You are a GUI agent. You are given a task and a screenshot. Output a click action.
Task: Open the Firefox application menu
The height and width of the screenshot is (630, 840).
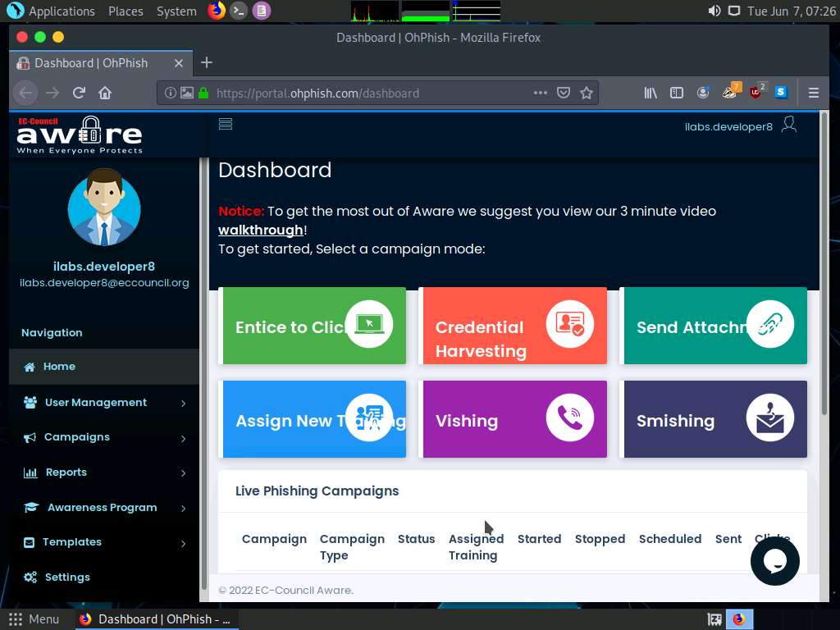coord(813,93)
